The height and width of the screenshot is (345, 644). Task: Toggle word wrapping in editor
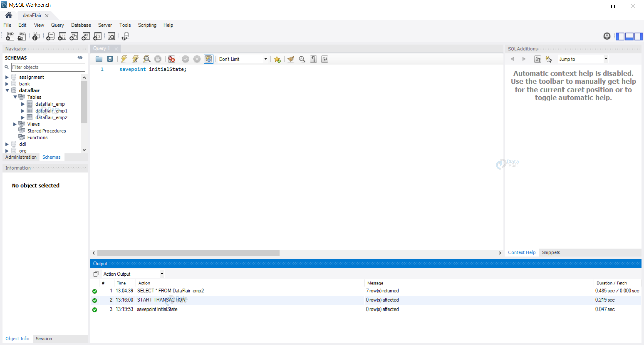(x=325, y=59)
